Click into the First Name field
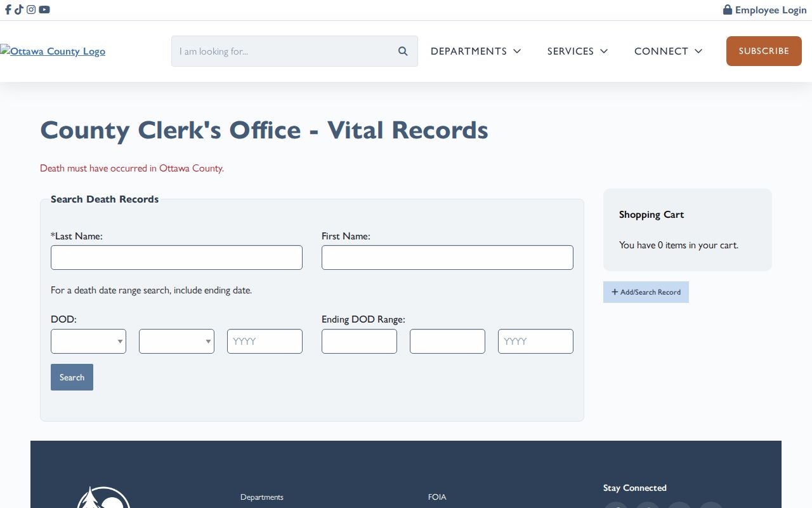Viewport: 812px width, 508px height. point(447,257)
